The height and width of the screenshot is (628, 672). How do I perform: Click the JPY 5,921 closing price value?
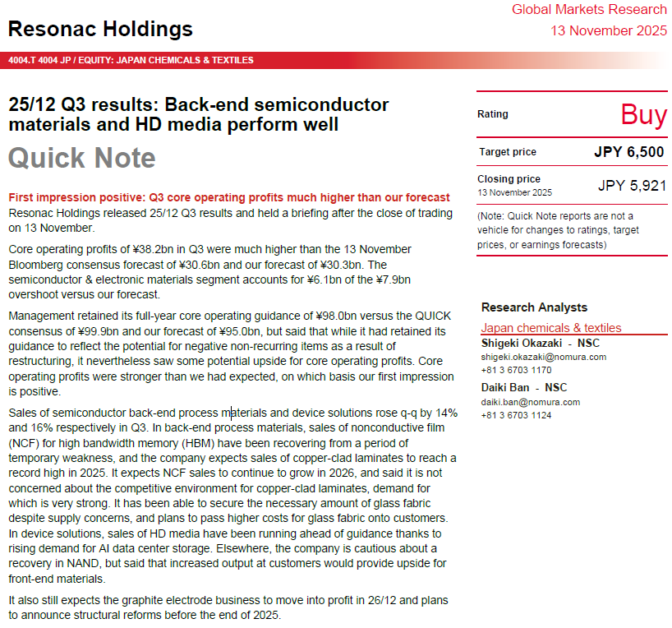pos(632,185)
